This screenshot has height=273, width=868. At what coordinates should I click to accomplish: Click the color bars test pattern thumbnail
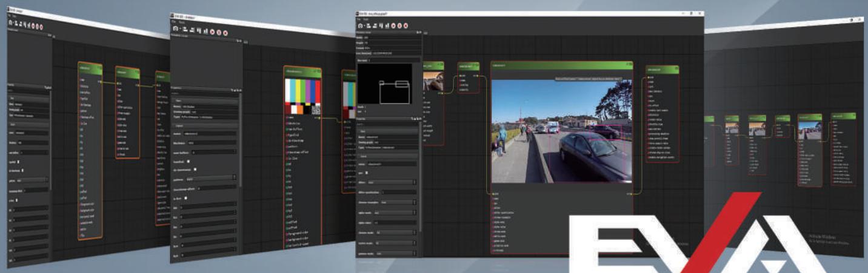click(302, 97)
